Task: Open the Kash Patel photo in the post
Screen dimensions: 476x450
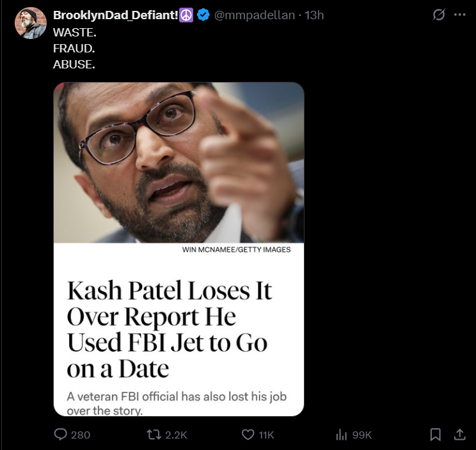Action: click(x=178, y=162)
